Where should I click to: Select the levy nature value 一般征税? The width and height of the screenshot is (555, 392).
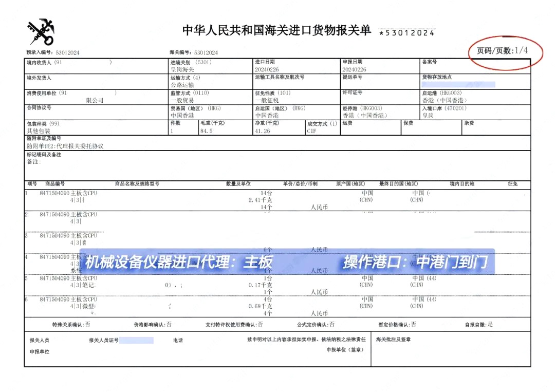click(267, 101)
